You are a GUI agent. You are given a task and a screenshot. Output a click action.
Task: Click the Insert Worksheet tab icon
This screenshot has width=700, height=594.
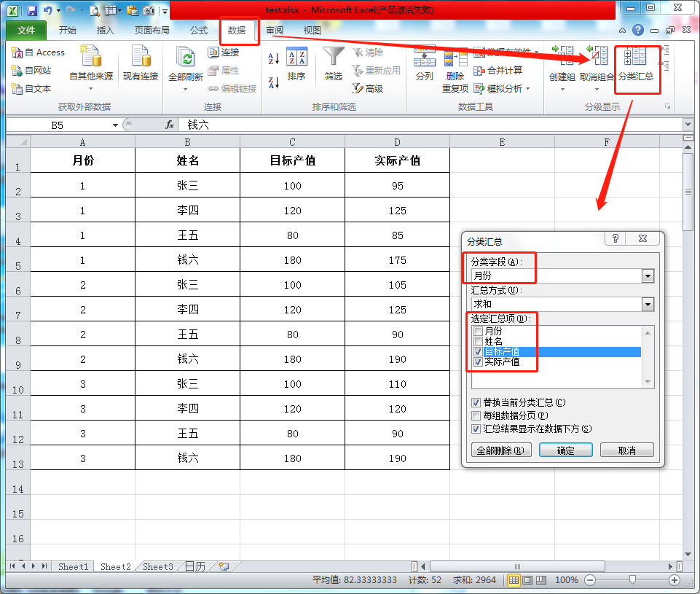pos(224,566)
